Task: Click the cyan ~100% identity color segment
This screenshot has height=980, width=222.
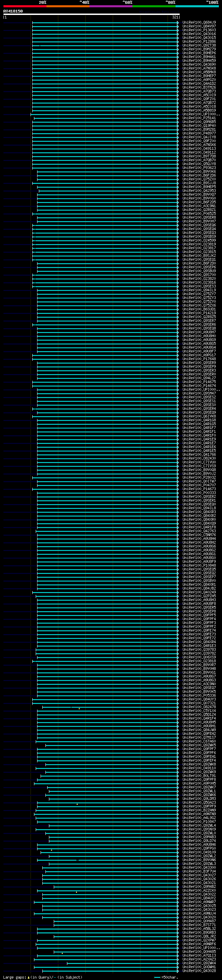Action: click(197, 7)
